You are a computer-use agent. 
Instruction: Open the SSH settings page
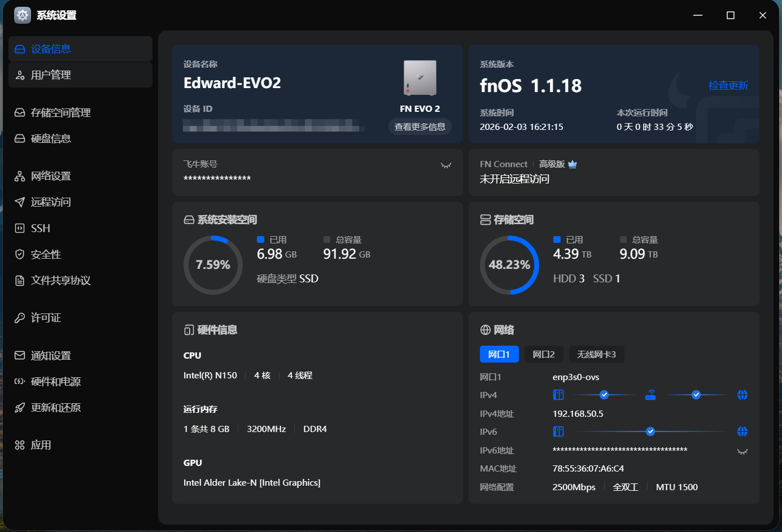click(40, 228)
